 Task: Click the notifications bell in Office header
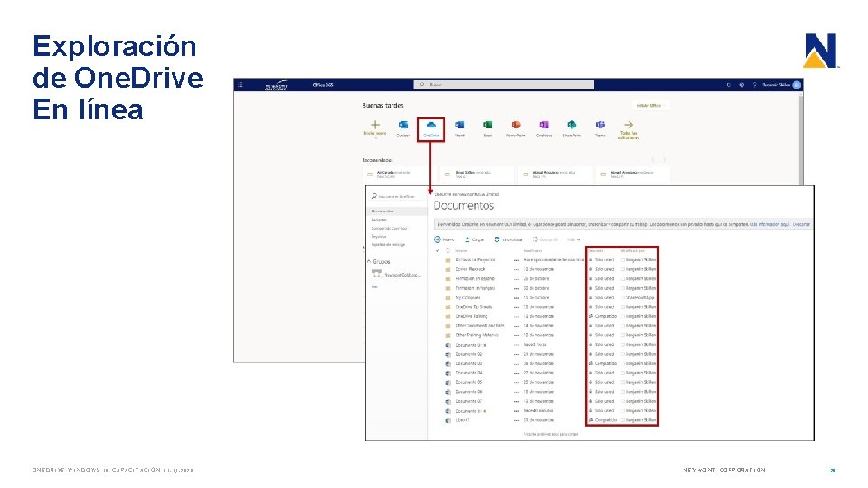tap(729, 85)
